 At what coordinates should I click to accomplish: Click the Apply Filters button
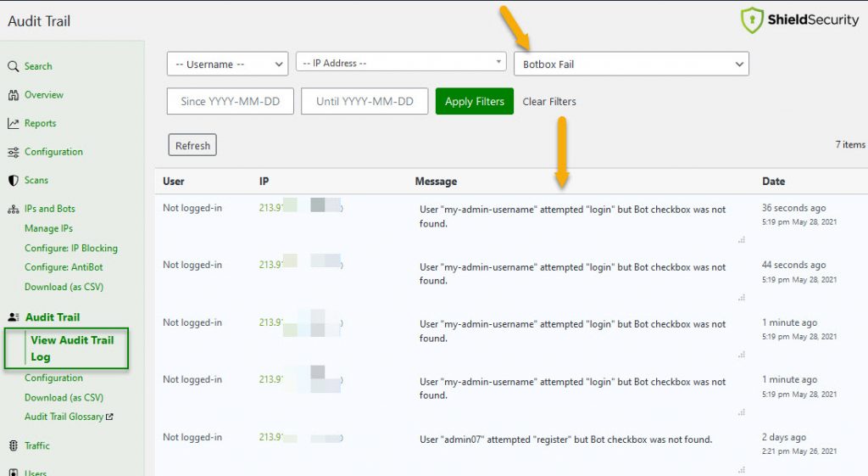click(475, 102)
